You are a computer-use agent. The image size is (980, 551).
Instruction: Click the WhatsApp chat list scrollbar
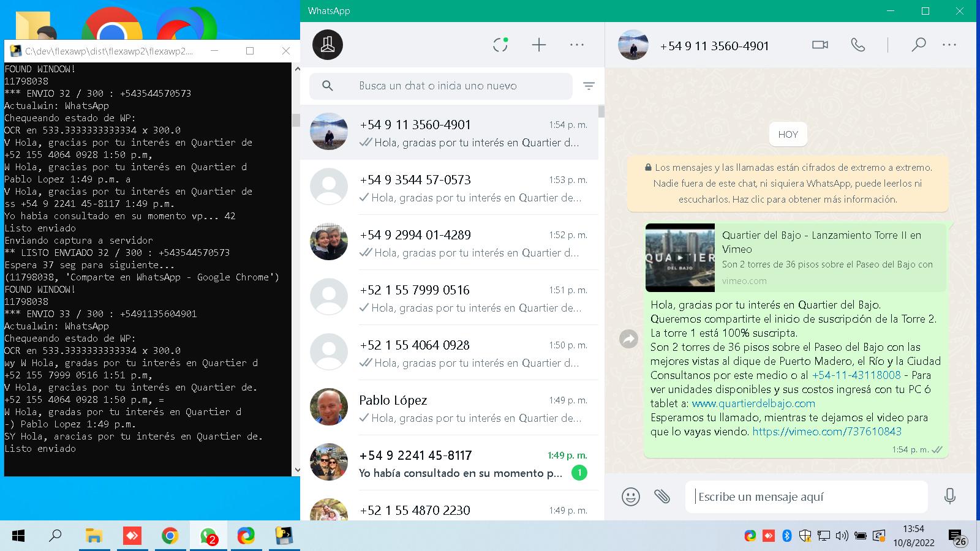[x=601, y=111]
